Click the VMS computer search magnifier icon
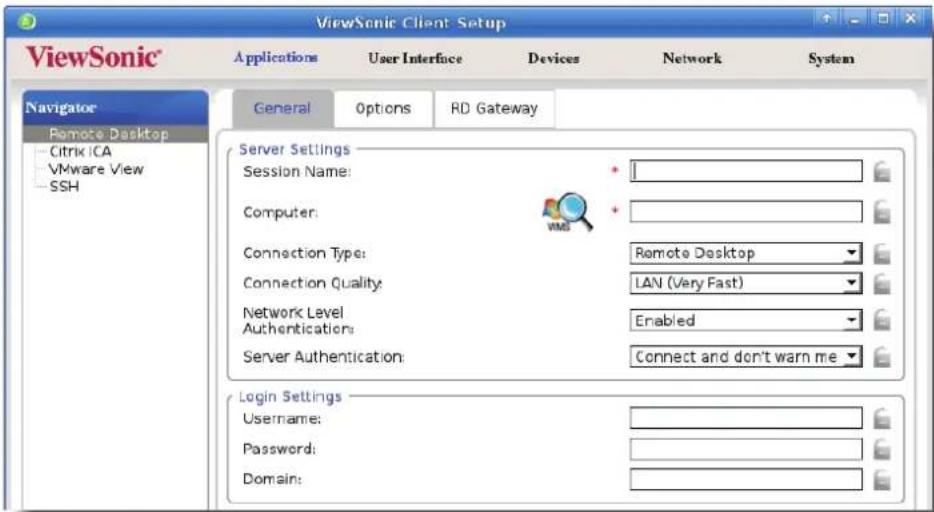 tap(567, 211)
